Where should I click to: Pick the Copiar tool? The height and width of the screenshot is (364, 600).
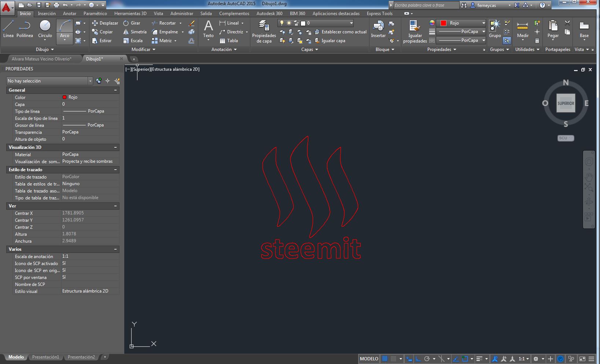click(x=102, y=32)
